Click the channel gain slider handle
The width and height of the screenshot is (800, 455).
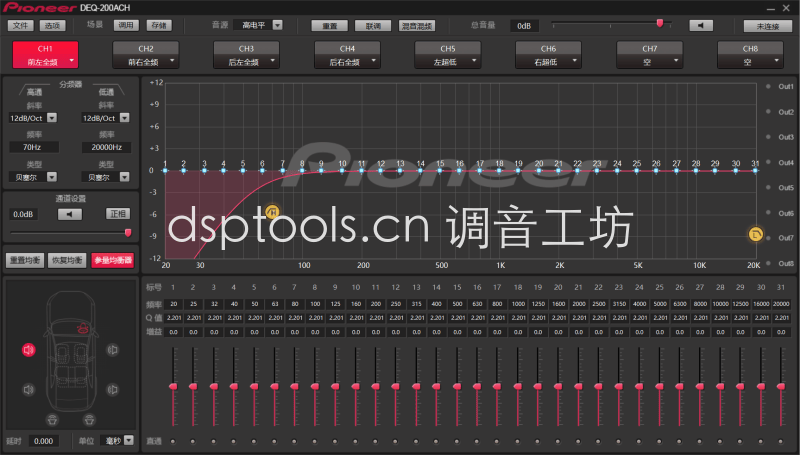point(128,233)
